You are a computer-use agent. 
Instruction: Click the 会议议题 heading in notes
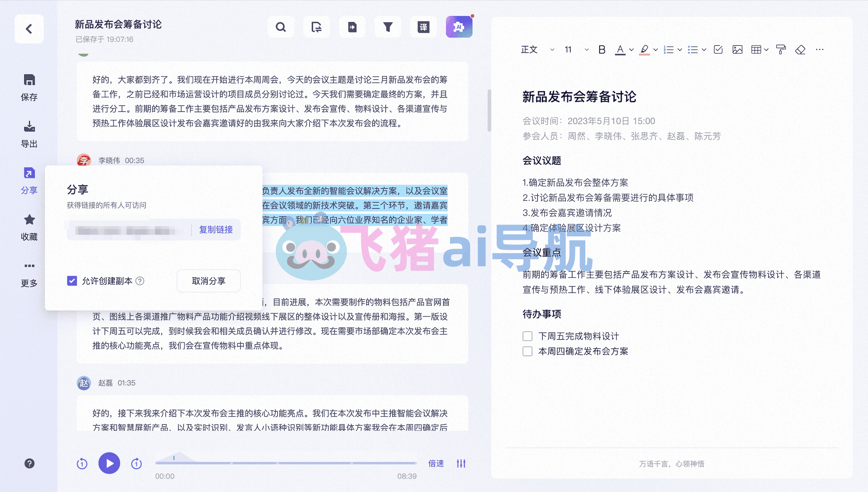[542, 161]
